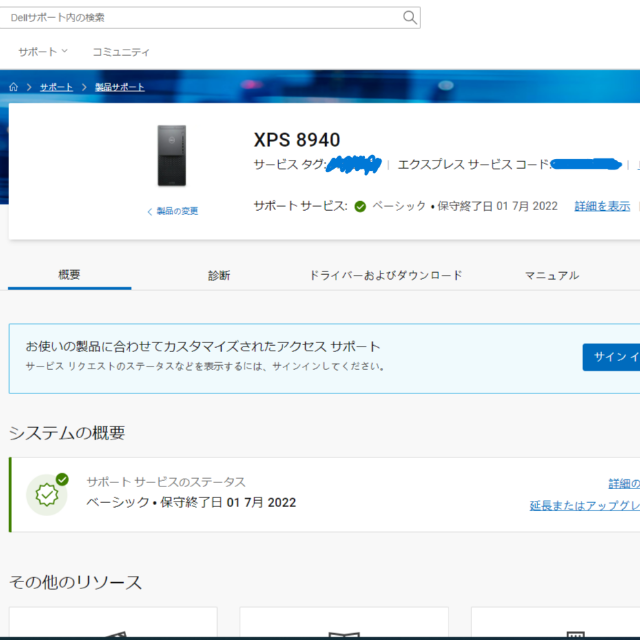Click the search magnifier icon
This screenshot has width=640, height=640.
[409, 18]
